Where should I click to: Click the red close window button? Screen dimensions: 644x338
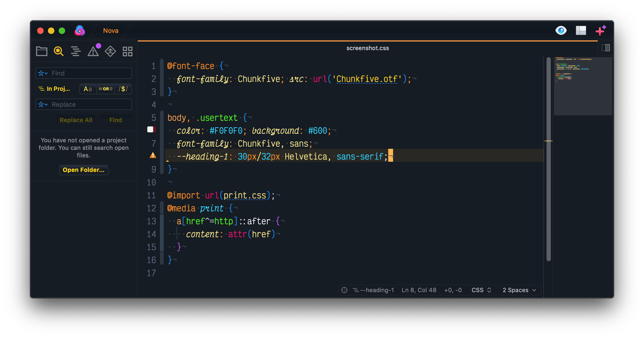tap(40, 31)
